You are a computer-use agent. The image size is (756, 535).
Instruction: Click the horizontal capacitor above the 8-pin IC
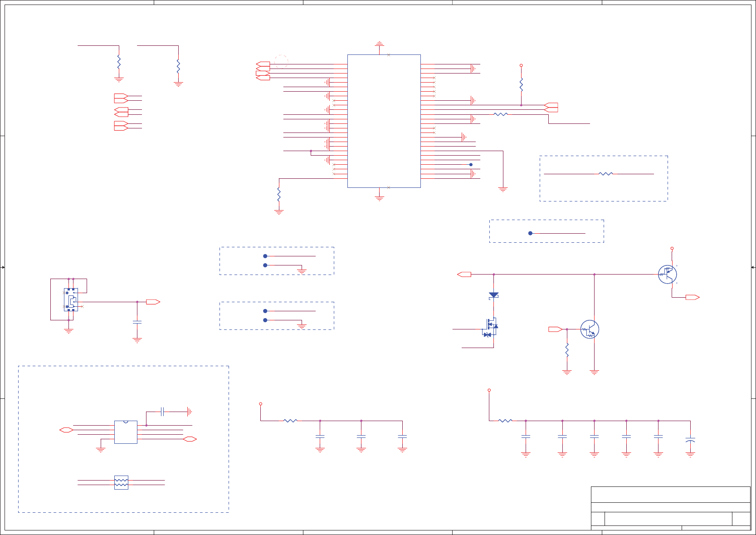point(162,412)
